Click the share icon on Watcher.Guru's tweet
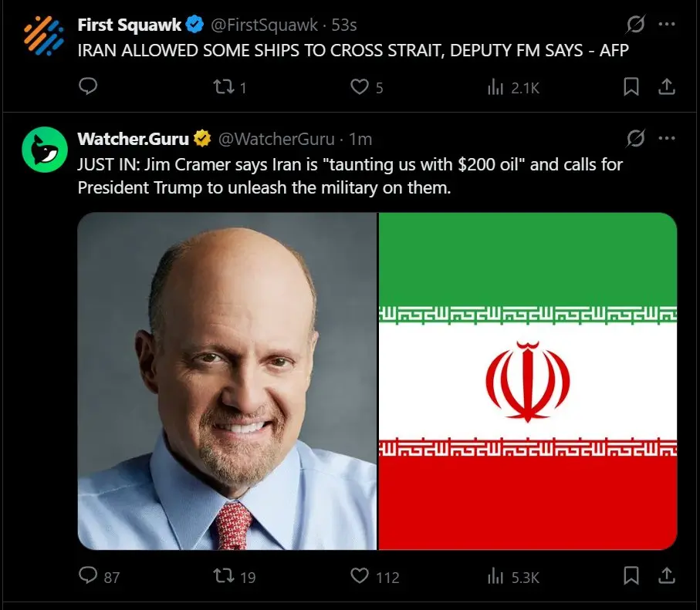Image resolution: width=700 pixels, height=610 pixels. coord(667,577)
